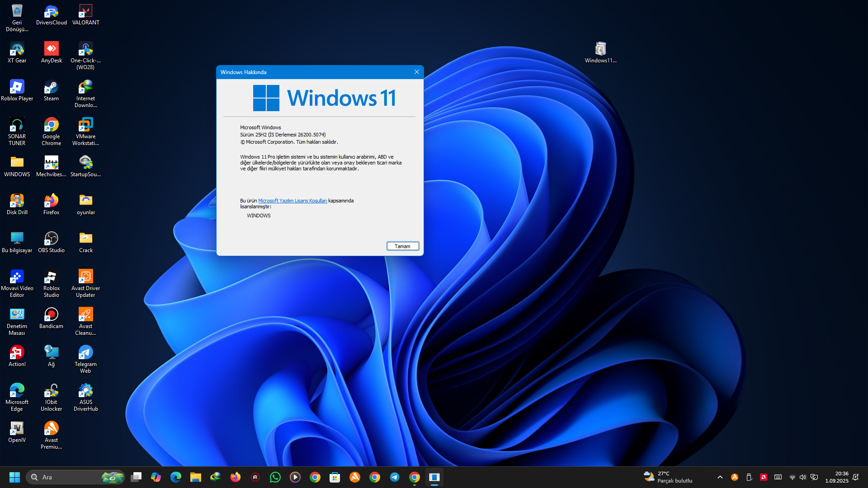Select the Steam desktop shortcut
The height and width of the screenshot is (488, 868).
[52, 91]
